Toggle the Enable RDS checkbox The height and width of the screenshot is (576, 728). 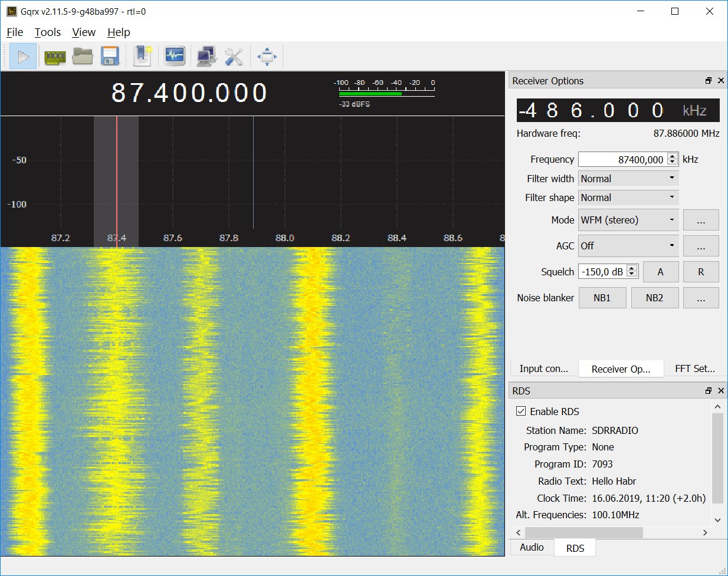521,412
